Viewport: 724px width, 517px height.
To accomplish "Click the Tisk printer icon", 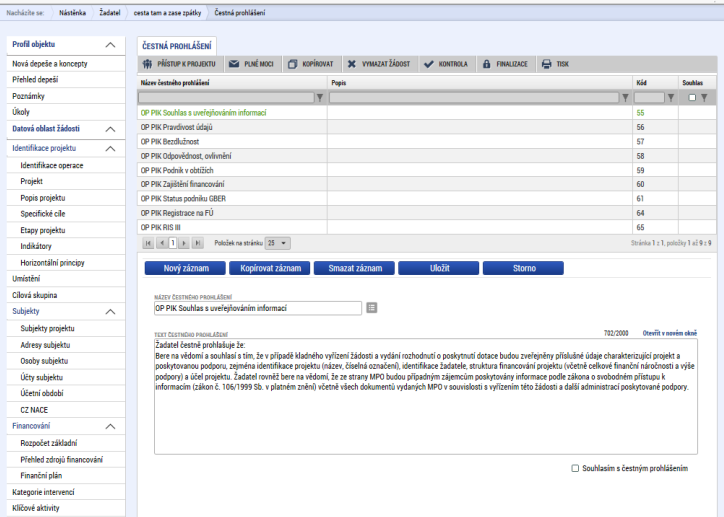I will tap(546, 64).
